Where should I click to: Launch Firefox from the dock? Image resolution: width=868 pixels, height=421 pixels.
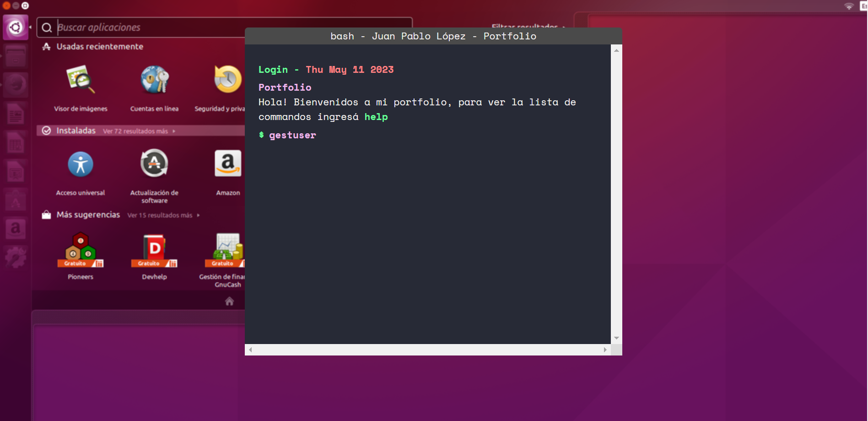tap(16, 85)
